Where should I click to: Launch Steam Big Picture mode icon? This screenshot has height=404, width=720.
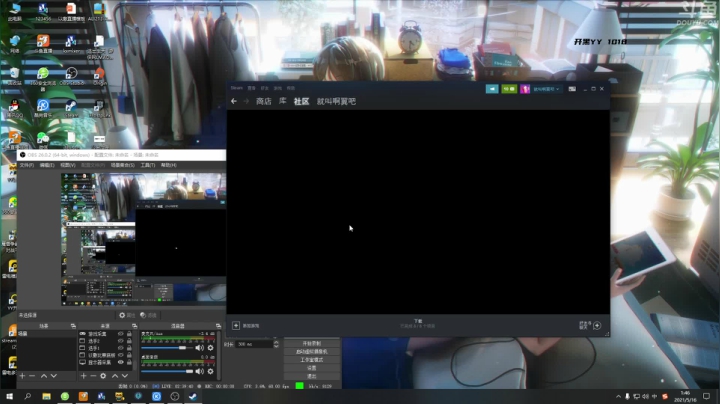tap(572, 89)
